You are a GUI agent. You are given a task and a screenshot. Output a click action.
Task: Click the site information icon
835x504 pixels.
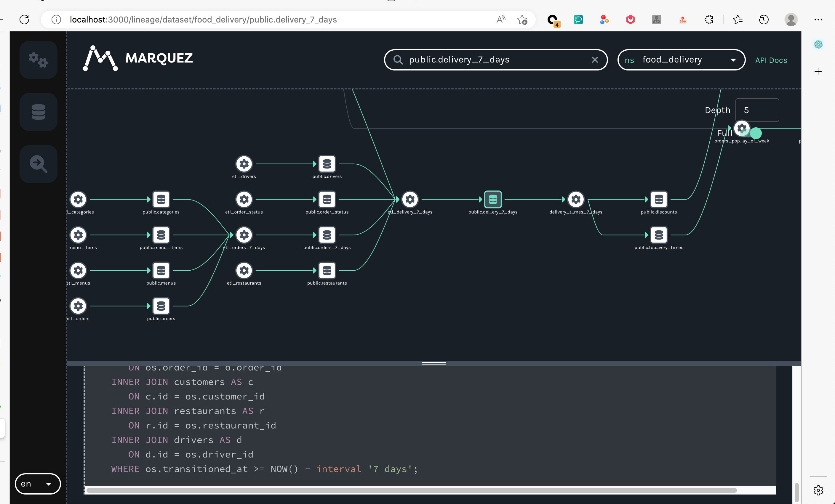[56, 20]
